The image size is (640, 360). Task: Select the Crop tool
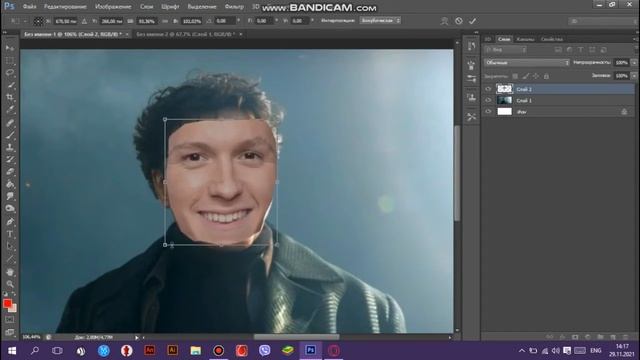[10, 98]
